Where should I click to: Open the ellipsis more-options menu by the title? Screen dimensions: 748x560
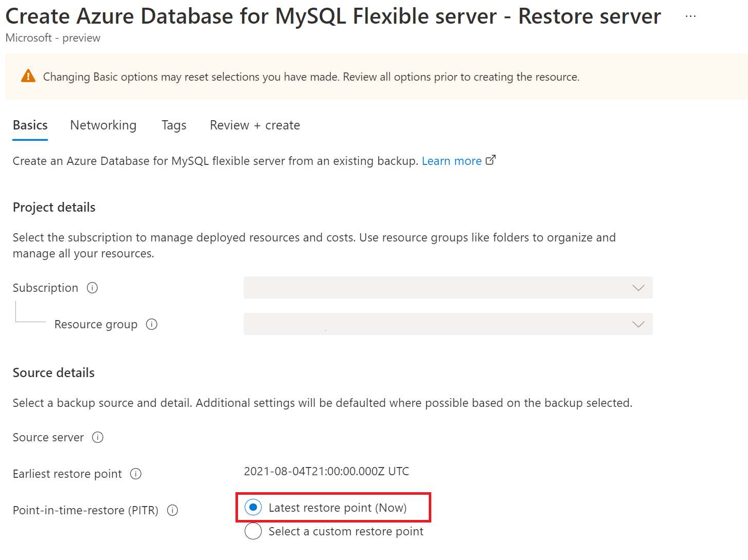[691, 16]
